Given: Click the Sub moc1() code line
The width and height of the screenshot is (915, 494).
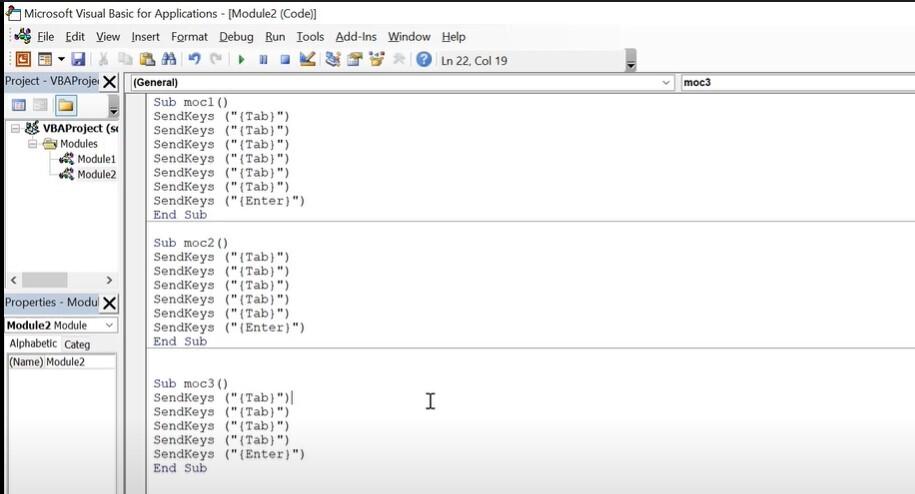Looking at the screenshot, I should [x=191, y=102].
